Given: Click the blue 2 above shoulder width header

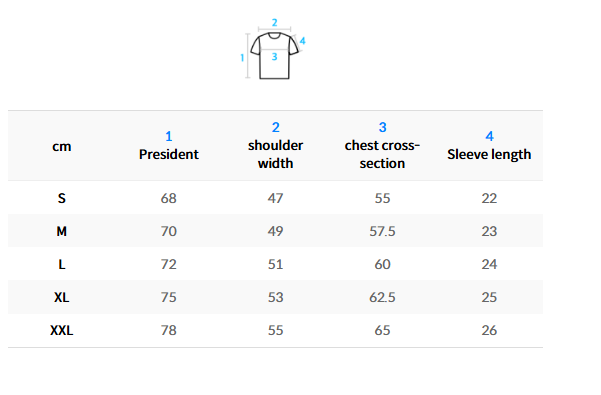Looking at the screenshot, I should coord(276,127).
